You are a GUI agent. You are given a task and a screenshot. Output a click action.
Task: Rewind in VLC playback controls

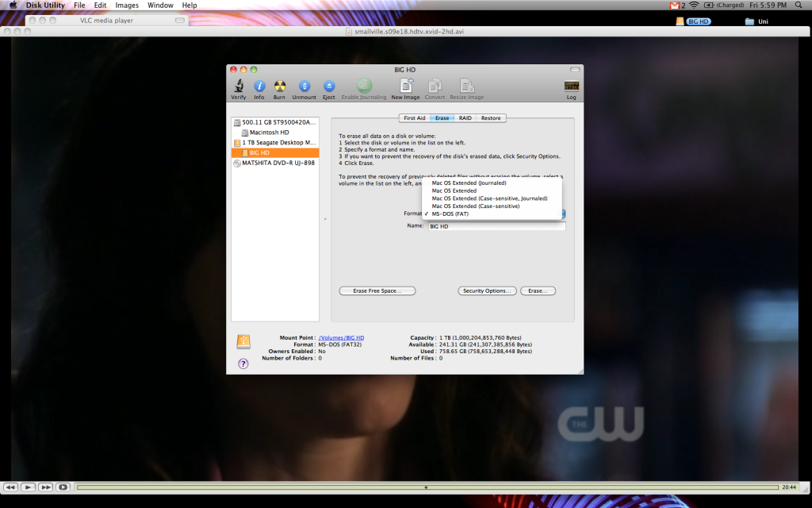(x=11, y=487)
